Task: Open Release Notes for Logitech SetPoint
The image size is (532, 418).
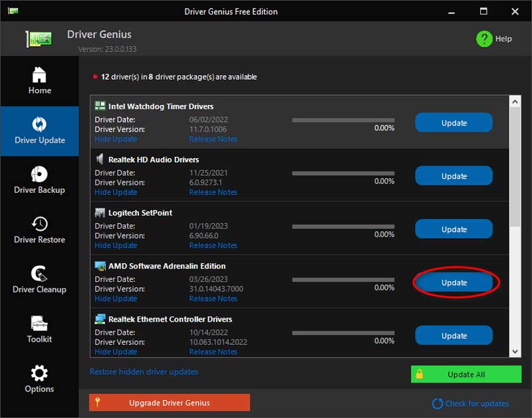Action: (x=213, y=245)
